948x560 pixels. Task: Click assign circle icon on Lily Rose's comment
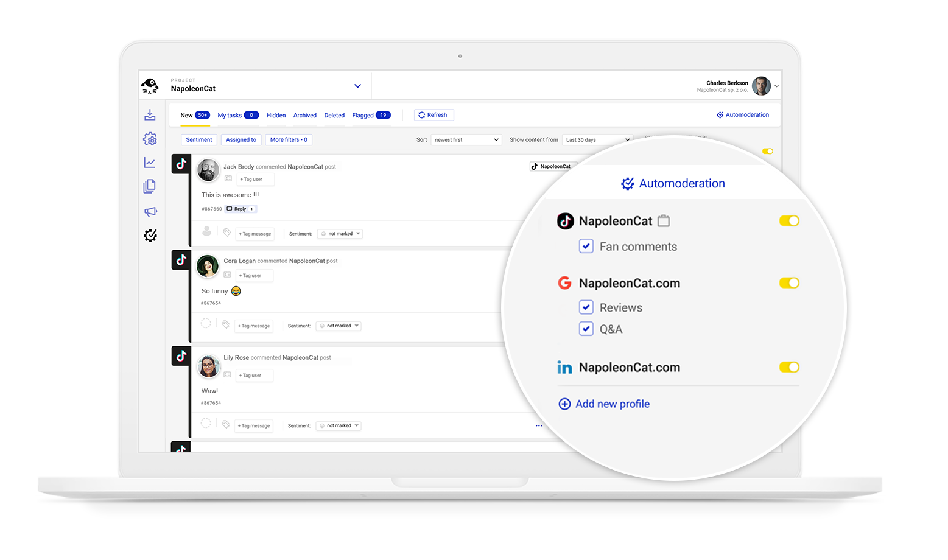pyautogui.click(x=206, y=423)
